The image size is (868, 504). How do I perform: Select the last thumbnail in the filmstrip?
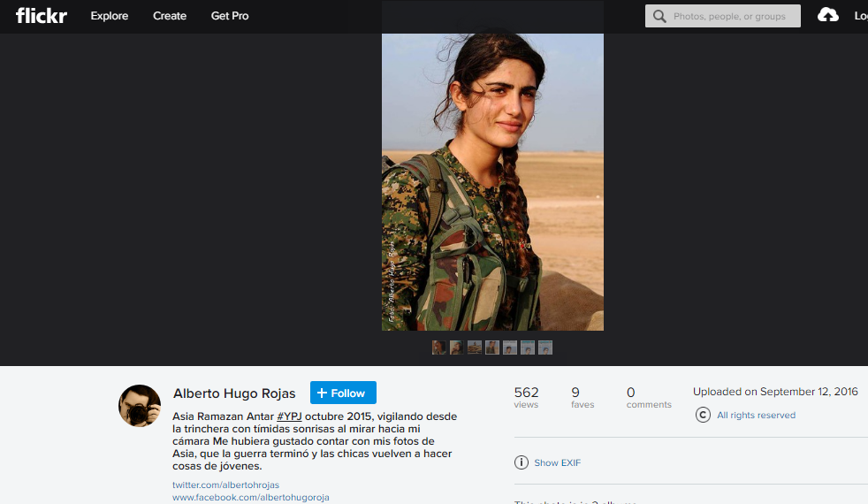[545, 347]
